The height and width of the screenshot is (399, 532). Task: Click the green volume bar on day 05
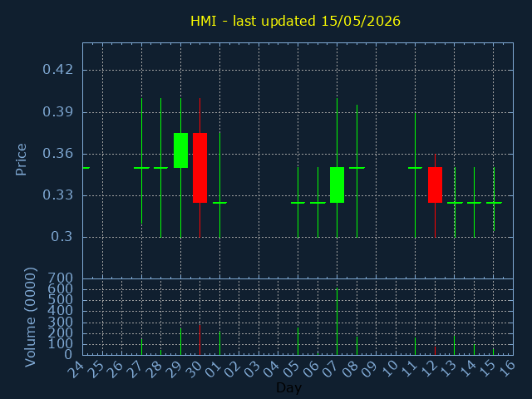(x=298, y=342)
